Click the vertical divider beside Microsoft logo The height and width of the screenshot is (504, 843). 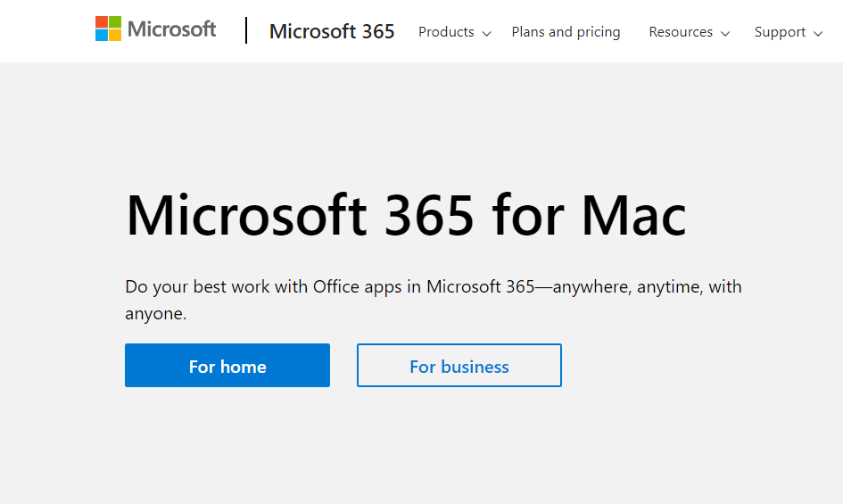(x=245, y=30)
